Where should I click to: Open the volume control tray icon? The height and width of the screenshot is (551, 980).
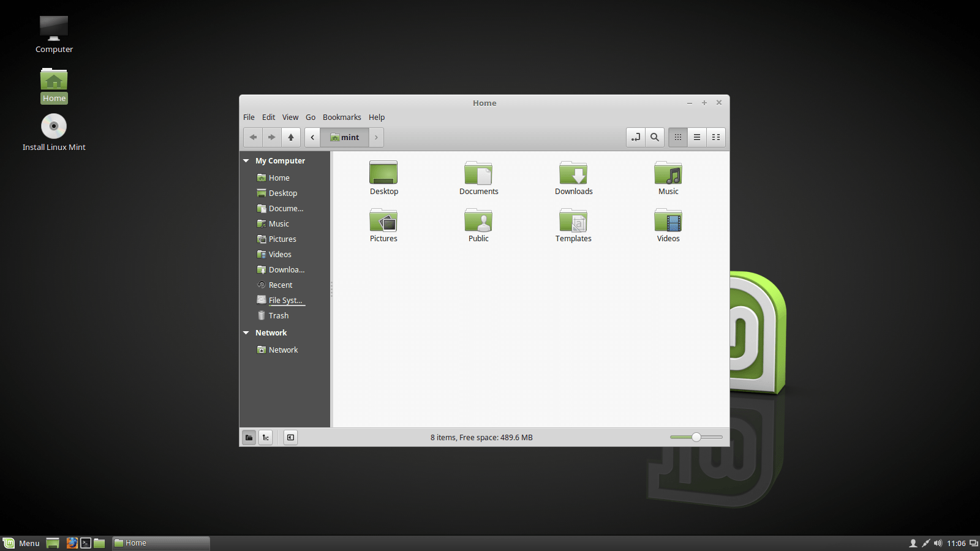point(938,543)
